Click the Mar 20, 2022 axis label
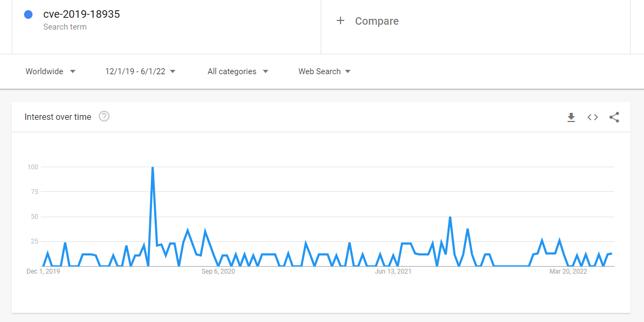This screenshot has width=644, height=322. [568, 271]
